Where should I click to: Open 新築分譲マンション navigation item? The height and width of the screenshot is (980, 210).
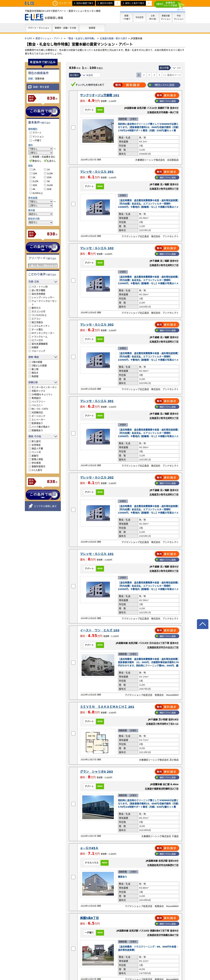(166, 17)
